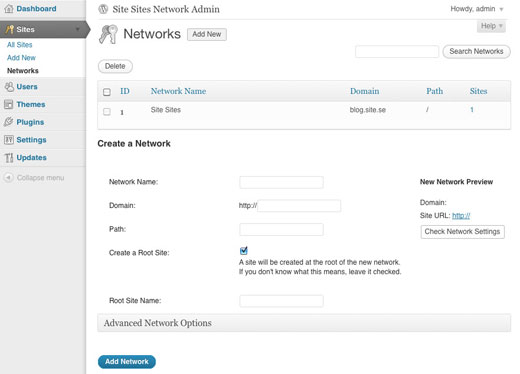The width and height of the screenshot is (520, 374).
Task: Follow the Site URL http:// link
Action: pos(461,216)
